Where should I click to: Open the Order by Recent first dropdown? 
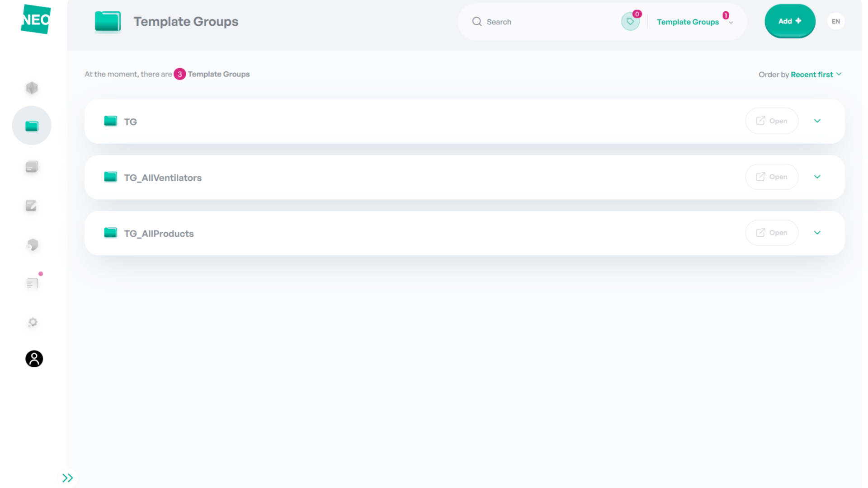click(x=816, y=75)
